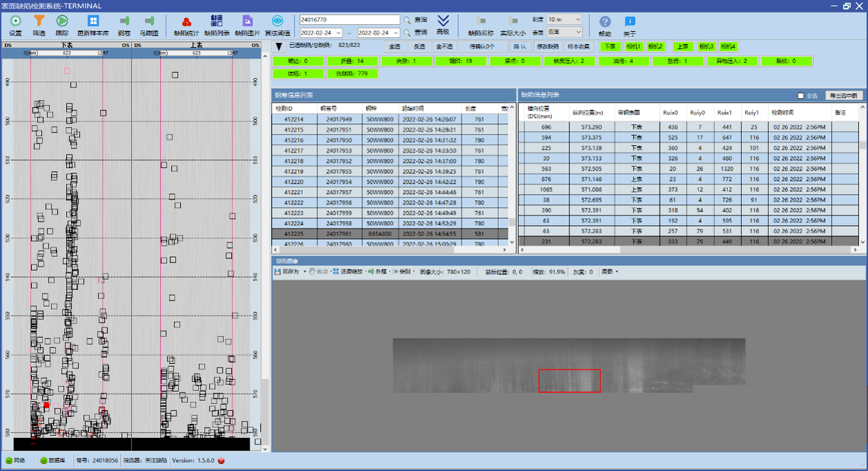Open the 缺陷列表 defect list icon

point(217,21)
